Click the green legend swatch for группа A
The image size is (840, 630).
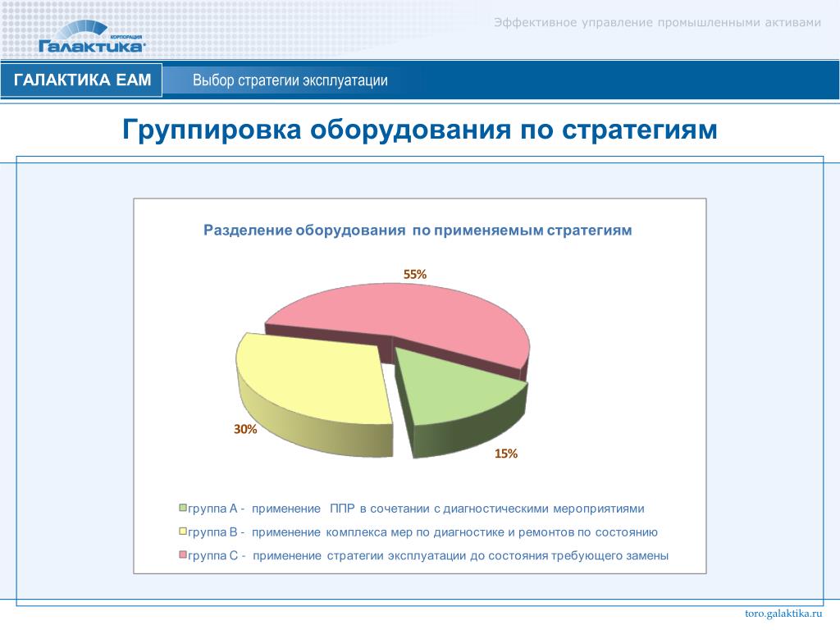coord(183,507)
